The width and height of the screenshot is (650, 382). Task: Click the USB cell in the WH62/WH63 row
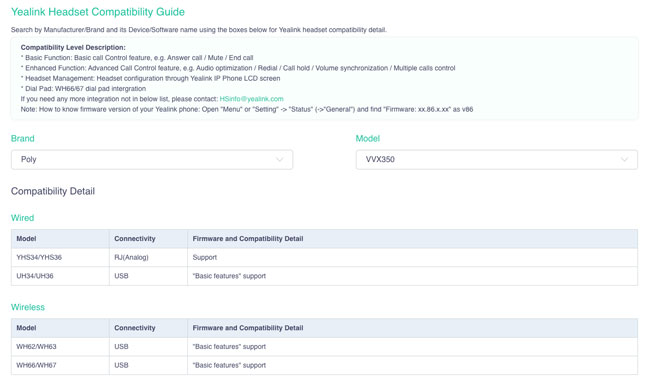[148, 347]
